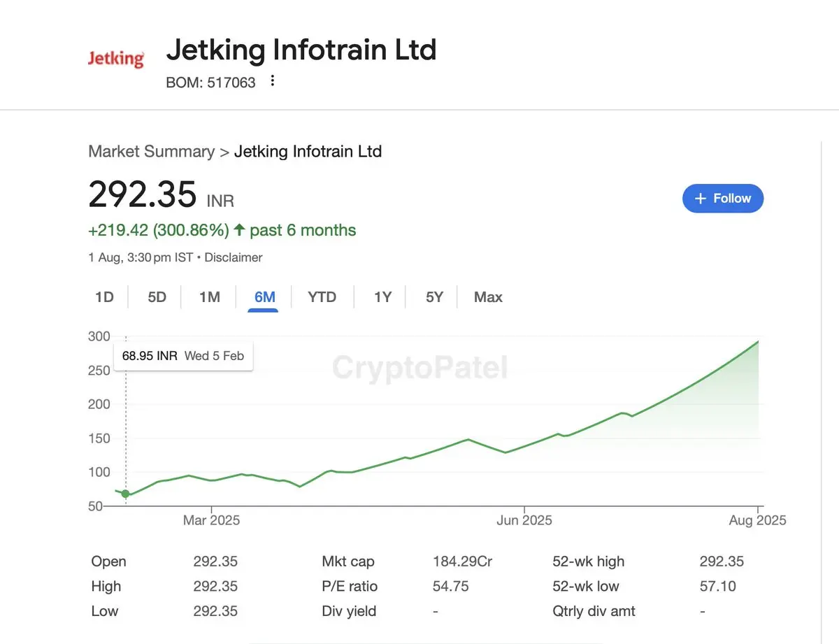
Task: Select the Max time range tab
Action: click(488, 297)
